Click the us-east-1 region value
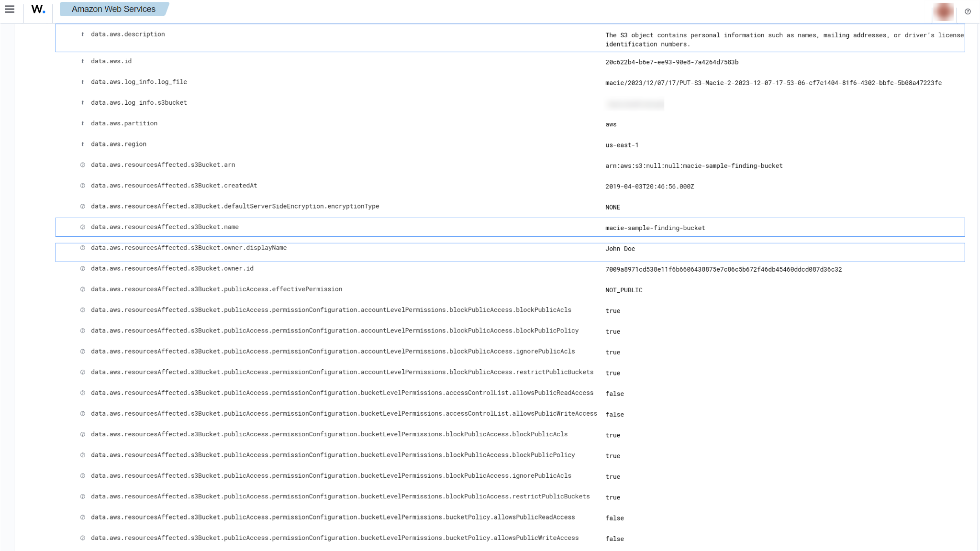The image size is (980, 551). point(622,145)
